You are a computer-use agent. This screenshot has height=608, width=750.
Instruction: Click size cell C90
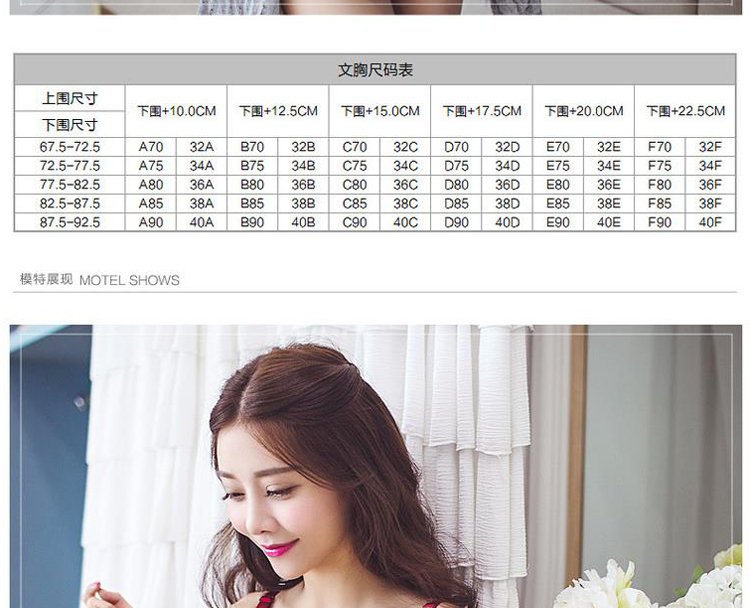354,222
